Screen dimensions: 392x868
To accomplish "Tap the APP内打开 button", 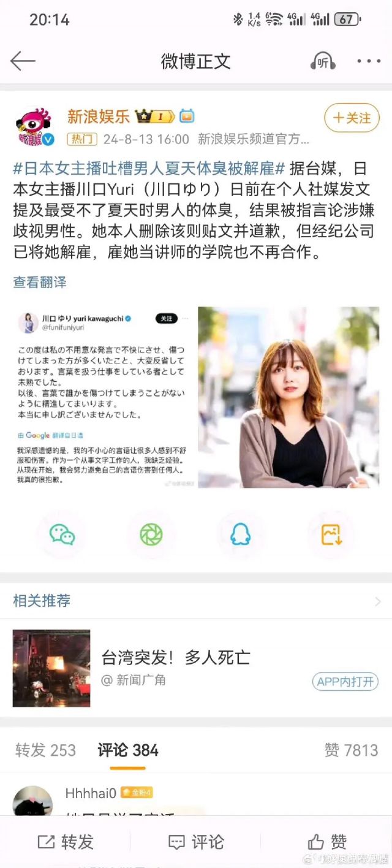I will click(x=345, y=681).
